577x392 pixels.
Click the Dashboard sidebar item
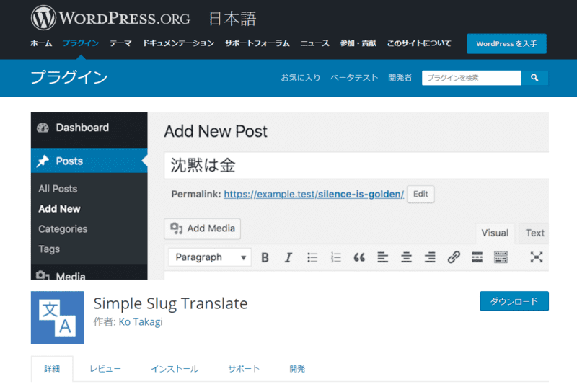tap(89, 128)
